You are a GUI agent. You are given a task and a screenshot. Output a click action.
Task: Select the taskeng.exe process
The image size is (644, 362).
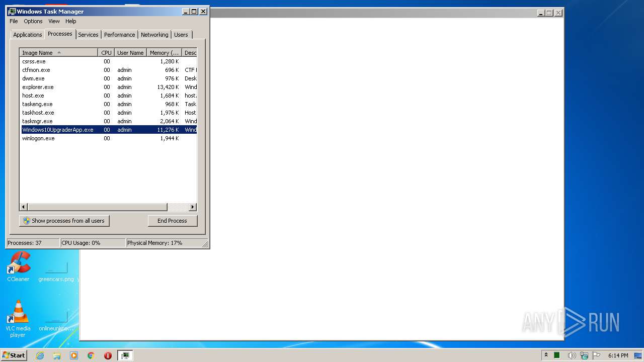tap(108, 104)
